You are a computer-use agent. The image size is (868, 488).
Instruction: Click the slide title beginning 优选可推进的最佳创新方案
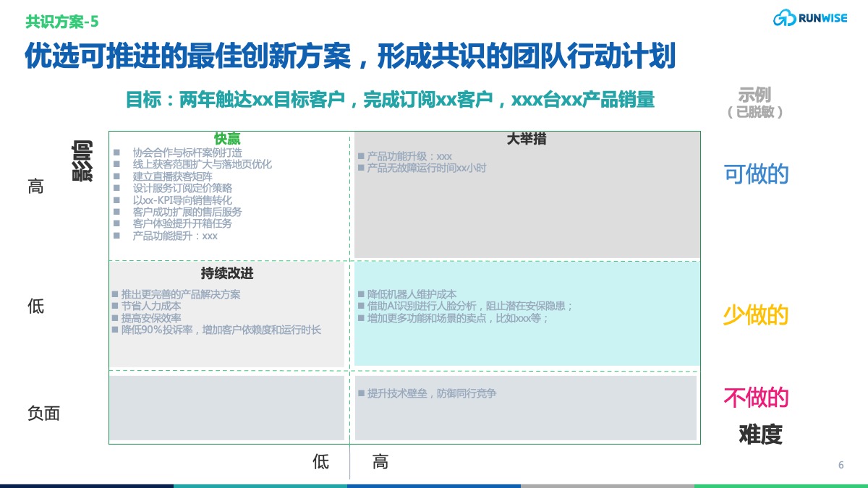coord(350,56)
